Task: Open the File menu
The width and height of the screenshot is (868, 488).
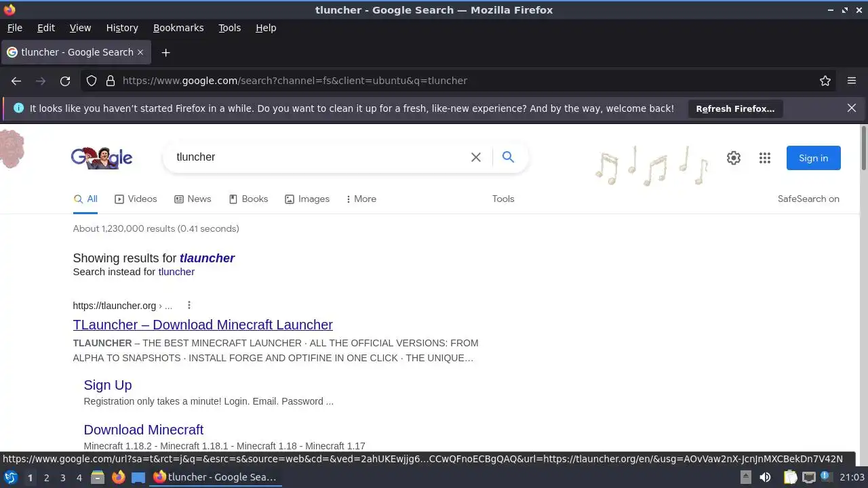Action: pos(14,28)
